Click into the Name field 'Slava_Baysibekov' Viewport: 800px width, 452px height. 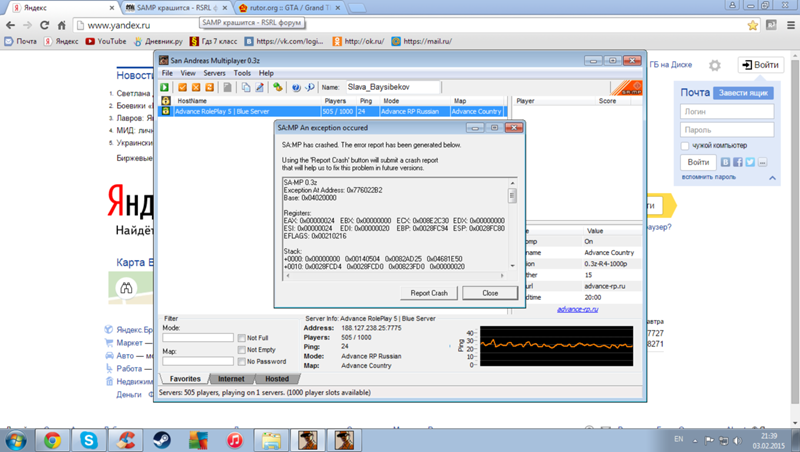393,87
